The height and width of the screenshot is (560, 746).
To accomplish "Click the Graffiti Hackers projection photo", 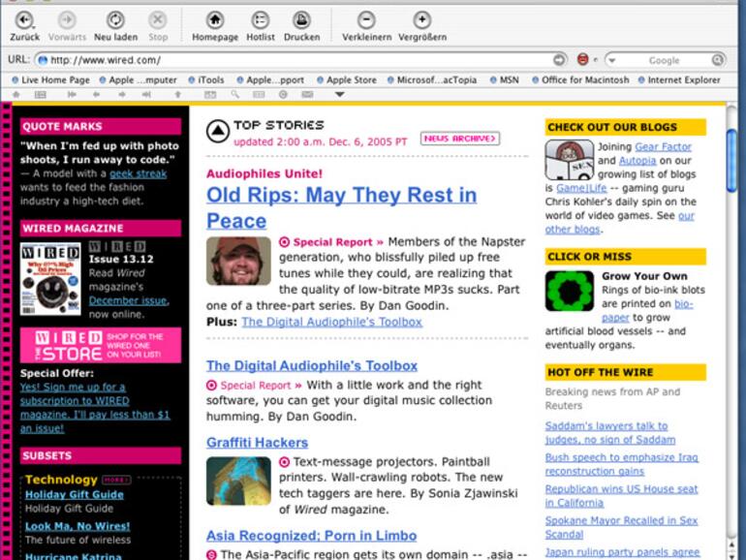I will [238, 481].
